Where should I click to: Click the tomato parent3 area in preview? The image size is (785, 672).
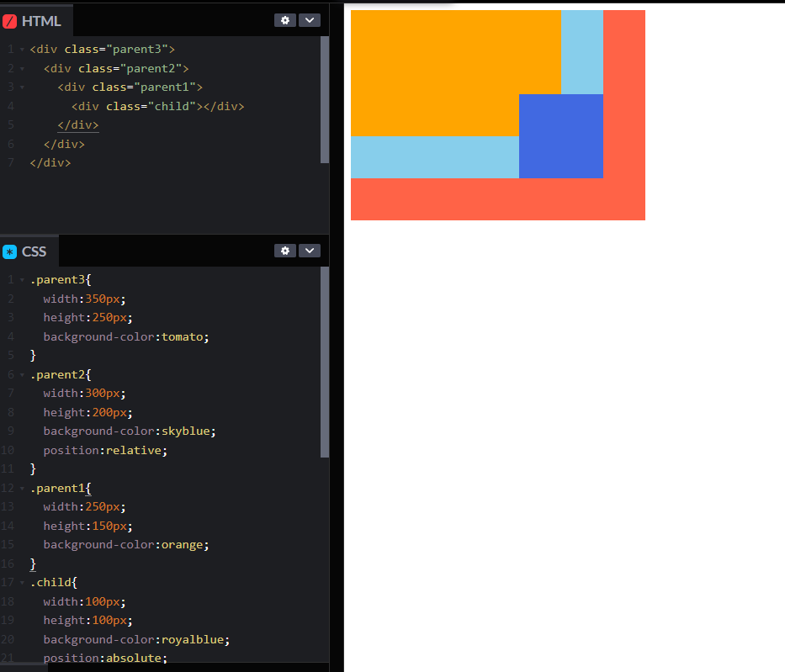point(497,199)
